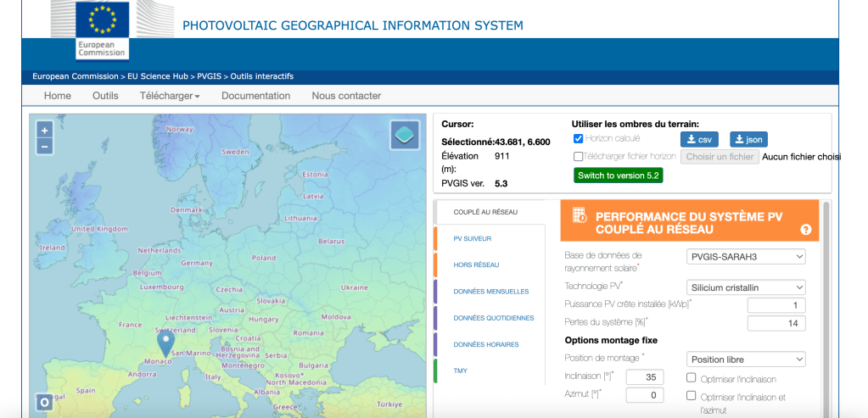Click the Photovoltaic Geographical Information System title
Viewport: 868px width, 418px height.
(353, 25)
